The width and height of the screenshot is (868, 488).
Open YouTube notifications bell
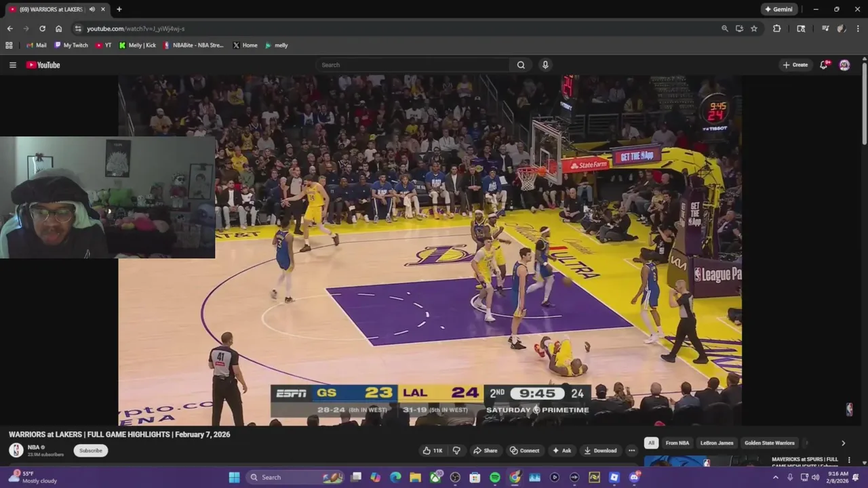(x=823, y=65)
